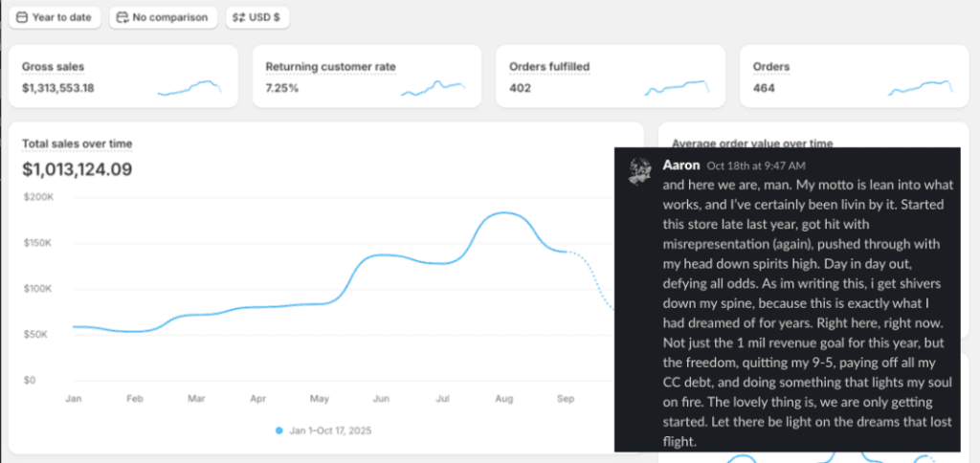
Task: Click the sparkline in the Orders card
Action: [x=921, y=88]
